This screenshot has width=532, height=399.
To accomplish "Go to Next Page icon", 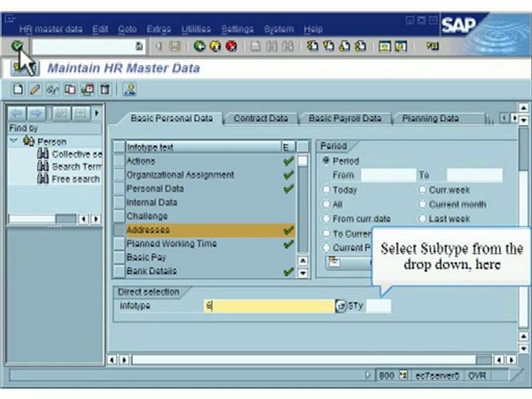I will point(344,46).
